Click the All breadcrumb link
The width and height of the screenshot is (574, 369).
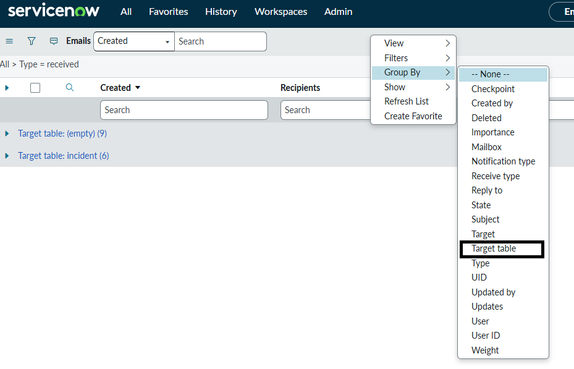pos(5,64)
